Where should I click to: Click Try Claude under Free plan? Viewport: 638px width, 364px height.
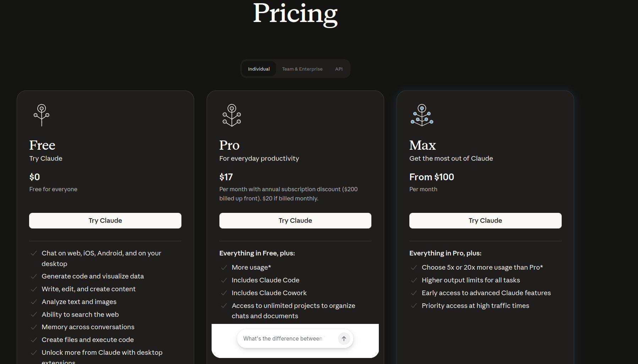[105, 221]
